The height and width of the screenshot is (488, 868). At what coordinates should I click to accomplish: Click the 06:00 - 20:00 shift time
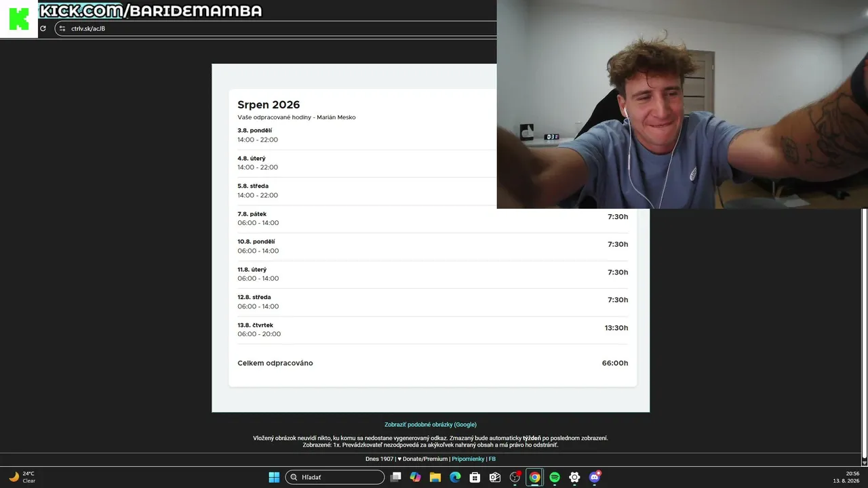(x=259, y=334)
